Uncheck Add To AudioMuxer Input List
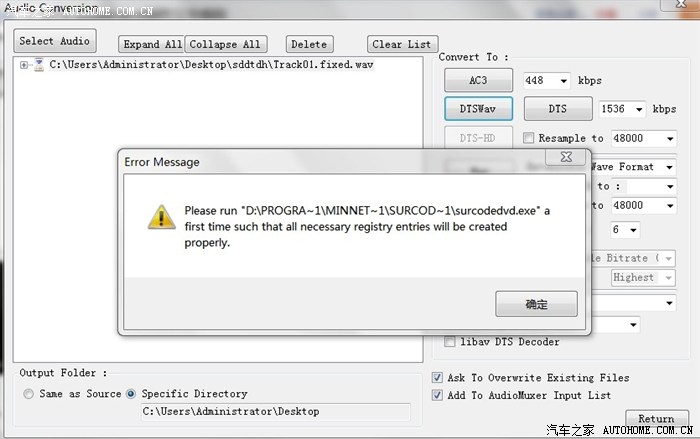Image resolution: width=700 pixels, height=439 pixels. coord(438,395)
